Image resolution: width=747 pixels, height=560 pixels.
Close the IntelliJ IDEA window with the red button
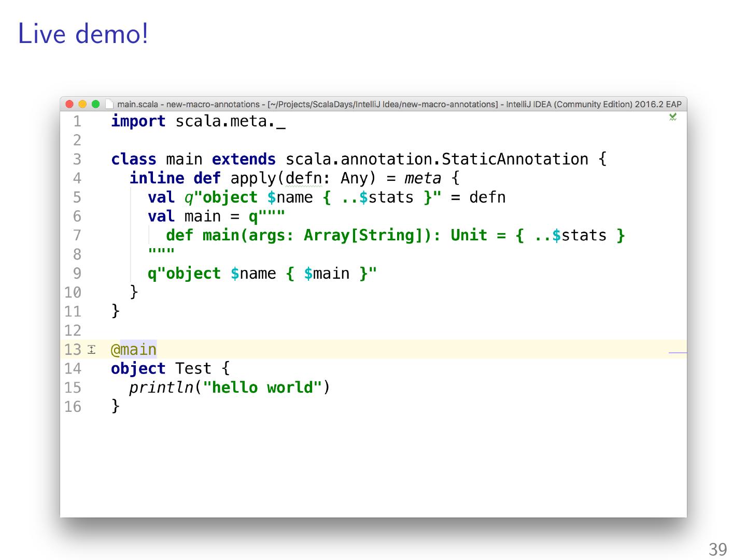69,104
